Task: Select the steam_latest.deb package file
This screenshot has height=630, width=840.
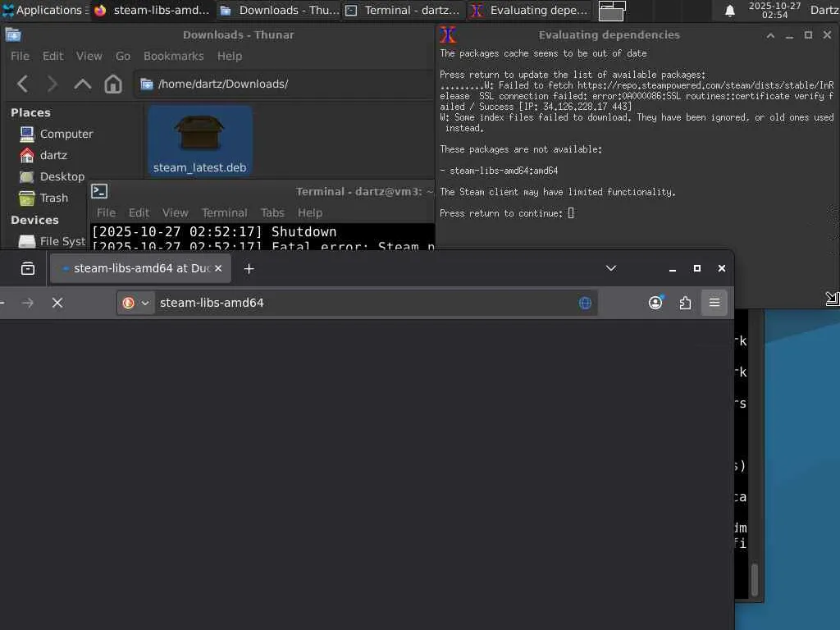Action: [200, 141]
